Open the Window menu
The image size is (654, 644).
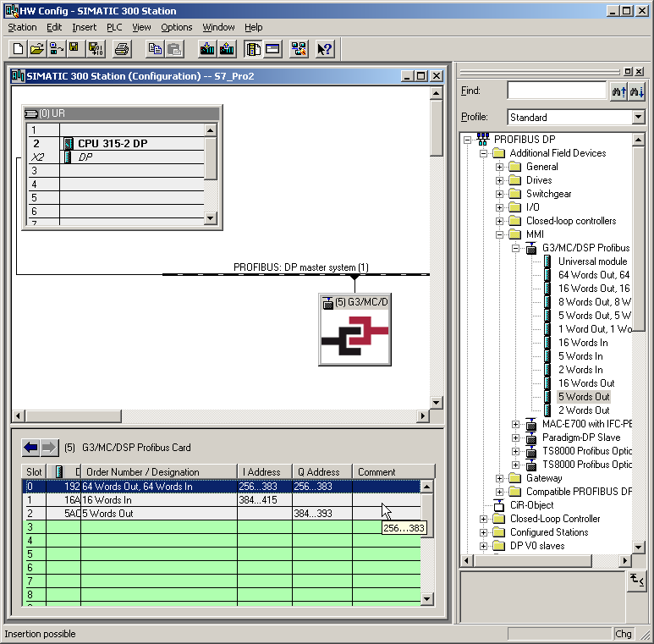click(x=218, y=28)
